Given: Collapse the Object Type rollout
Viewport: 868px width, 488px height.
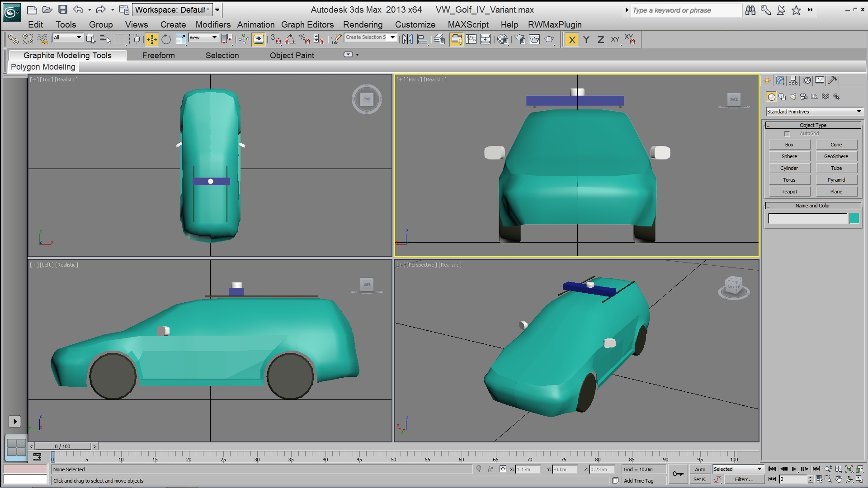Looking at the screenshot, I should 813,125.
